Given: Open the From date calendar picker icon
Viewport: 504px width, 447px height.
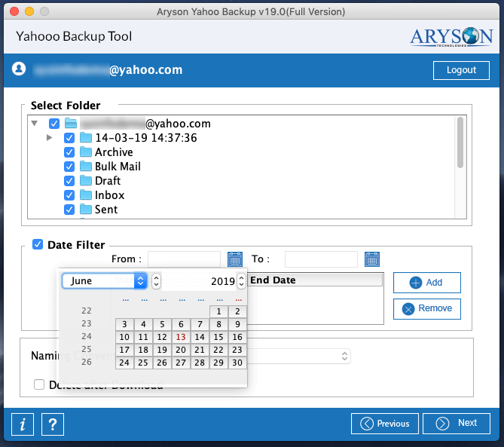Looking at the screenshot, I should point(235,259).
